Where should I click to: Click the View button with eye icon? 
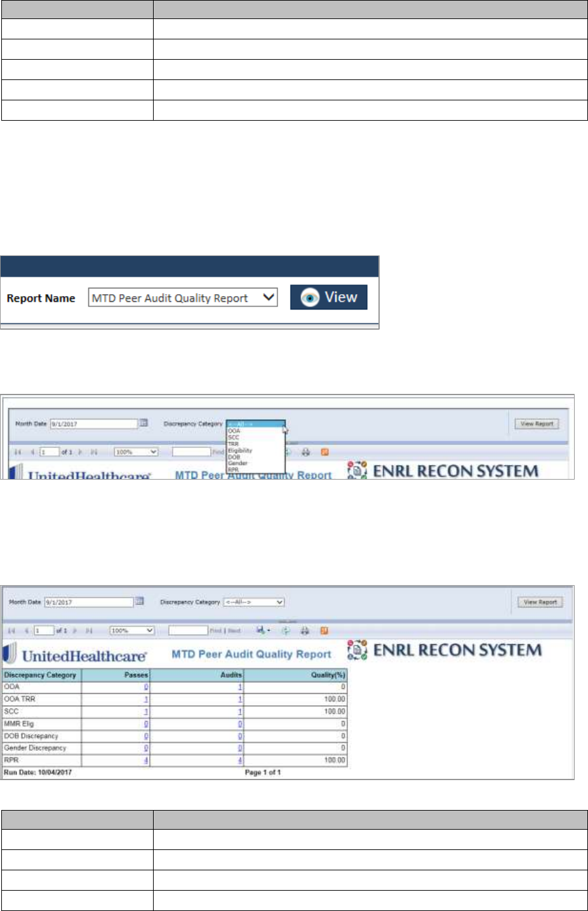click(329, 297)
